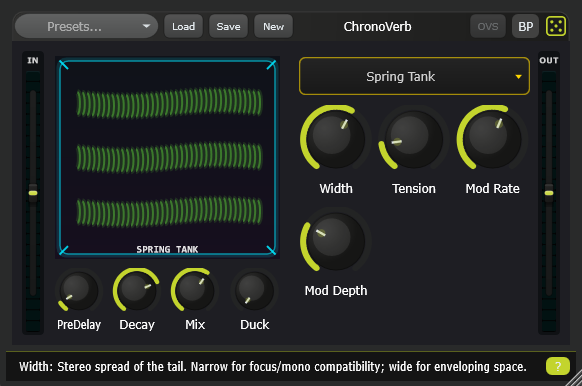Click the PreDelay knob
The image size is (582, 386).
coord(79,290)
